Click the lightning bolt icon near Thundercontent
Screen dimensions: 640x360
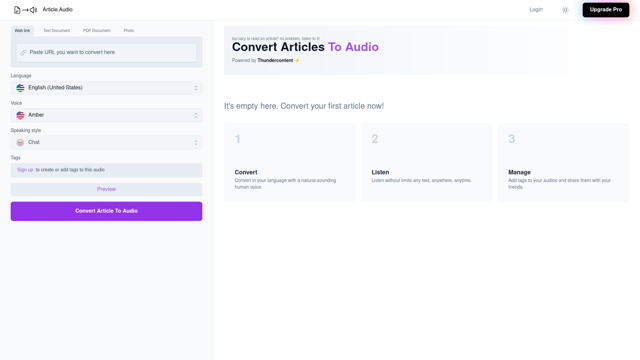(x=297, y=60)
